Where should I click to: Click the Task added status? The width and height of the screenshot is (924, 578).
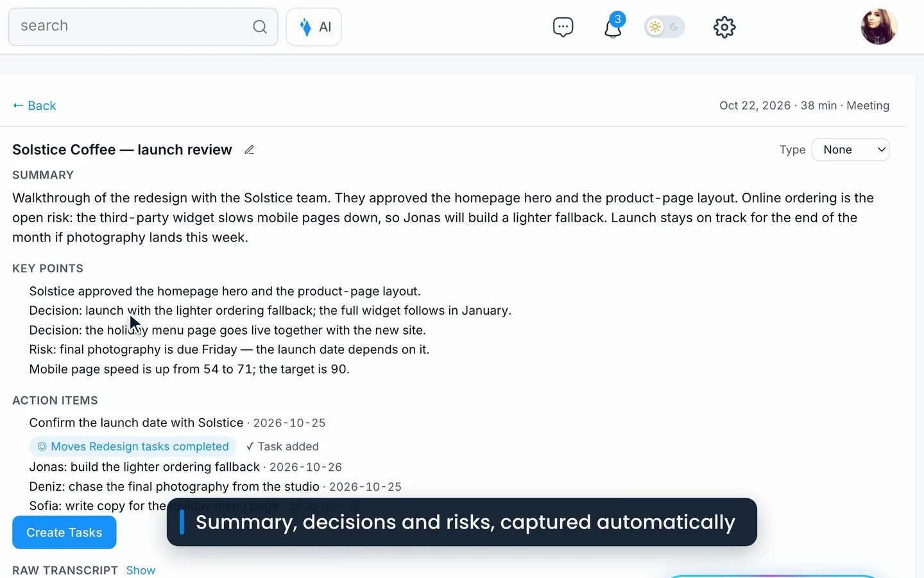282,446
